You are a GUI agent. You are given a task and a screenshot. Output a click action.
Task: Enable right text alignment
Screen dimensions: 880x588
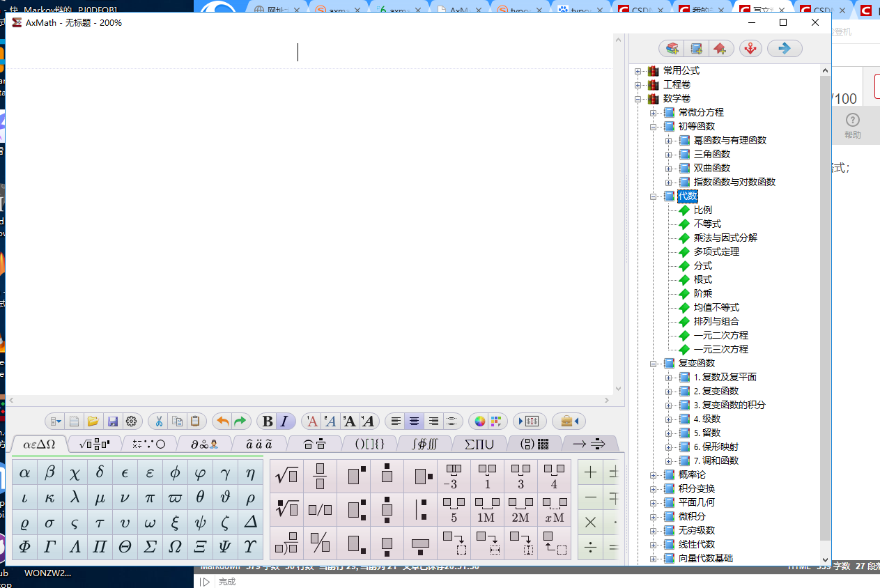click(x=433, y=421)
